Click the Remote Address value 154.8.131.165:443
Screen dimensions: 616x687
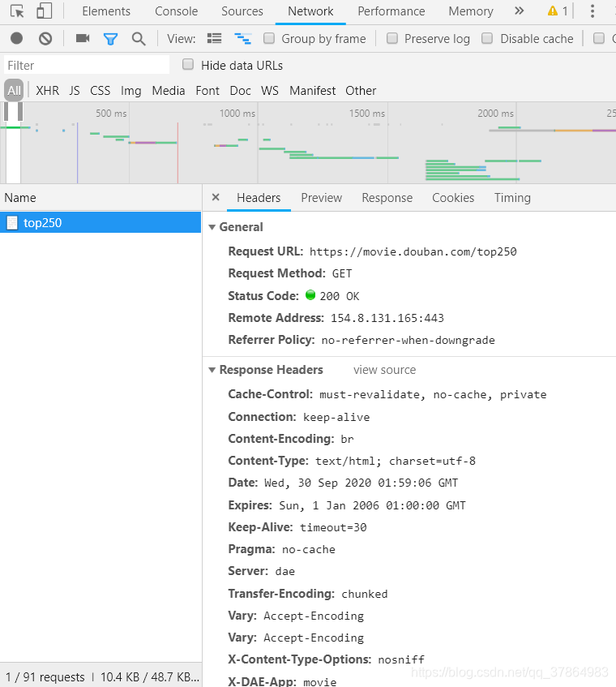tap(387, 318)
